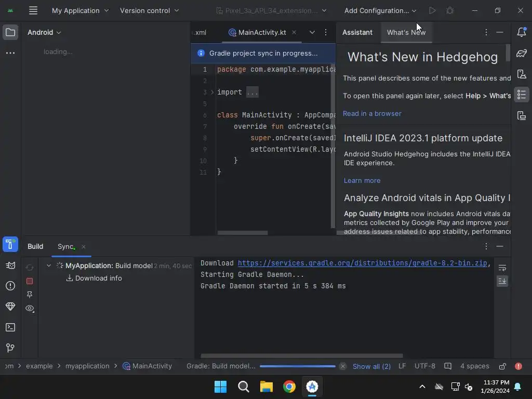Hide the Build tool window

click(499, 246)
